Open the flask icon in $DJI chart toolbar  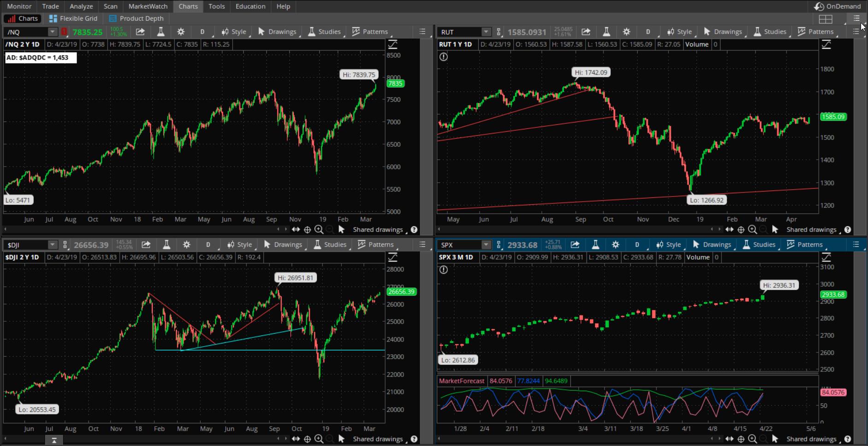point(166,245)
